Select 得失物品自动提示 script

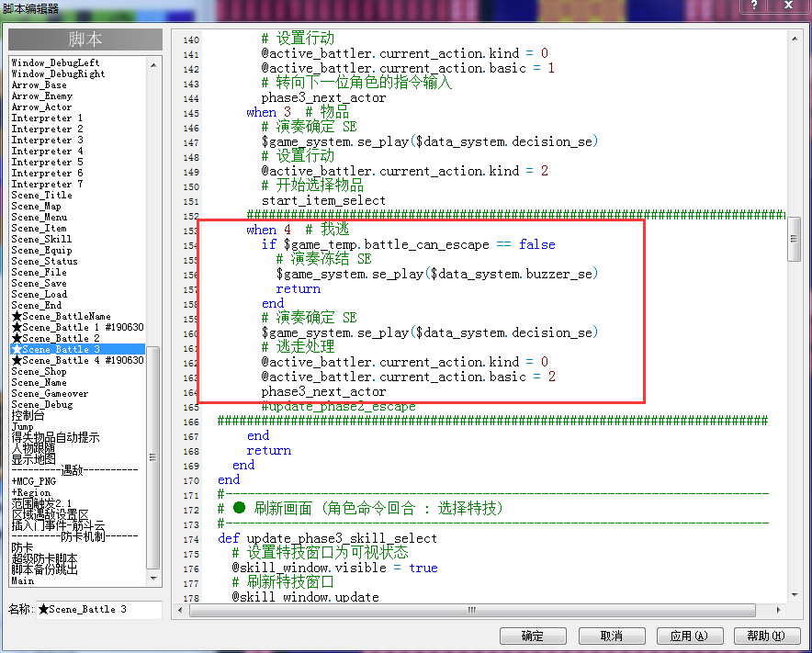pyautogui.click(x=55, y=437)
